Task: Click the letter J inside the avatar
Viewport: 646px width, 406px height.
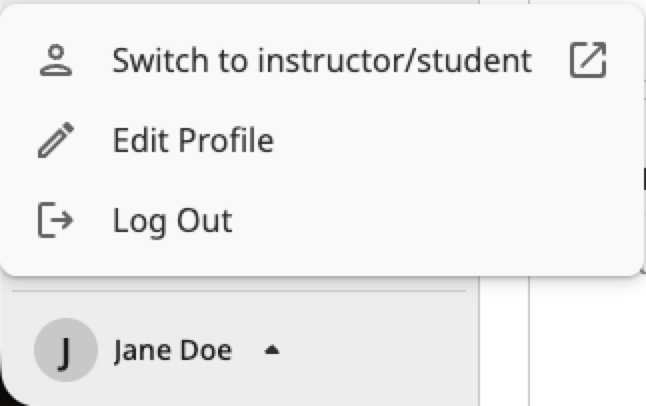Action: point(65,353)
